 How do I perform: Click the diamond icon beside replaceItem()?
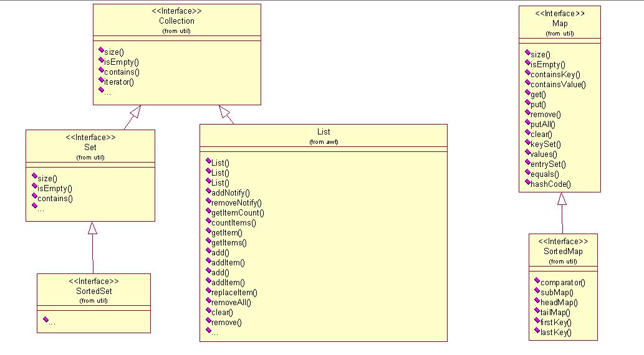click(208, 290)
